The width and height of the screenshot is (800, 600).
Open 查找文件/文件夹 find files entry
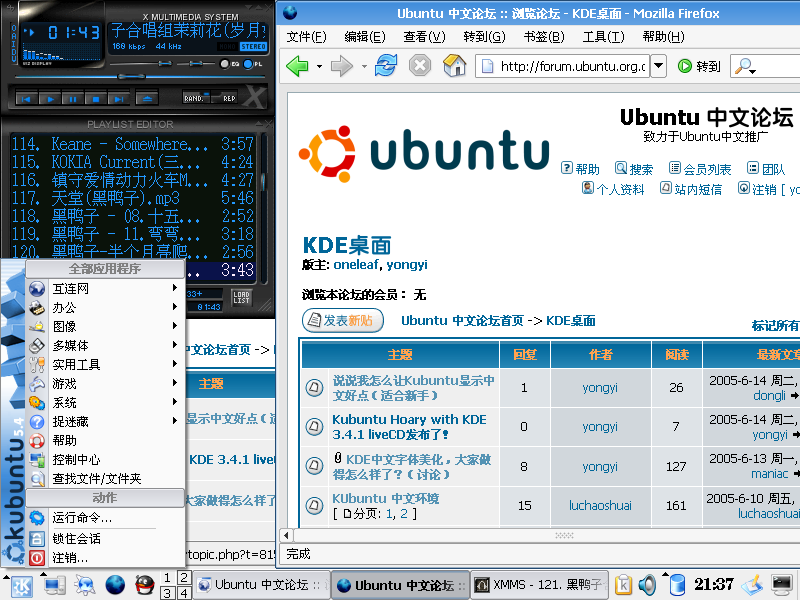105,479
